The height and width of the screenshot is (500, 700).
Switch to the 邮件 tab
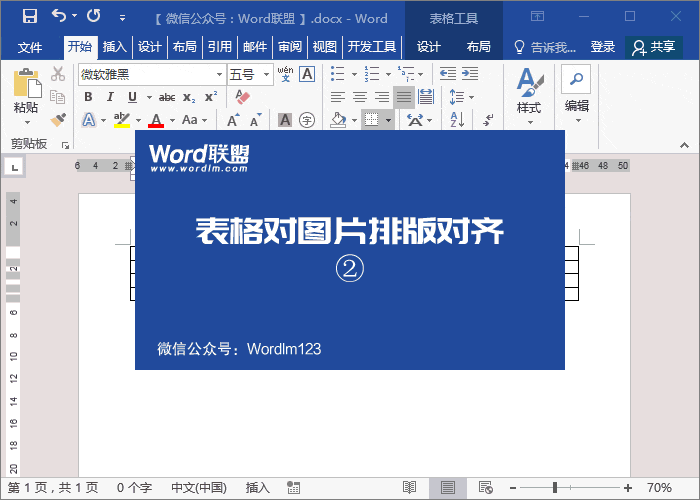pyautogui.click(x=255, y=46)
